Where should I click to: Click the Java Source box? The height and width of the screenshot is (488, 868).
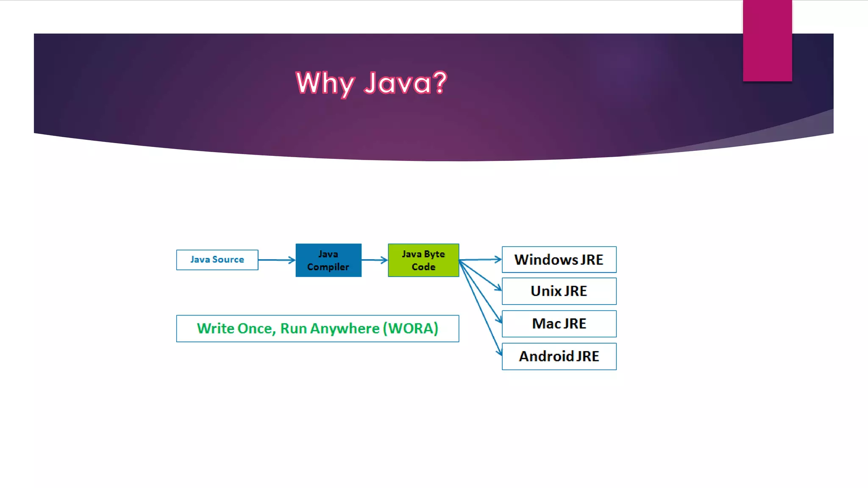click(217, 260)
